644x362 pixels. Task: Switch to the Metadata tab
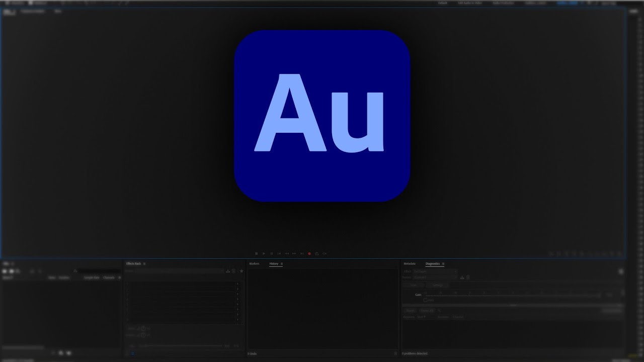click(x=410, y=263)
